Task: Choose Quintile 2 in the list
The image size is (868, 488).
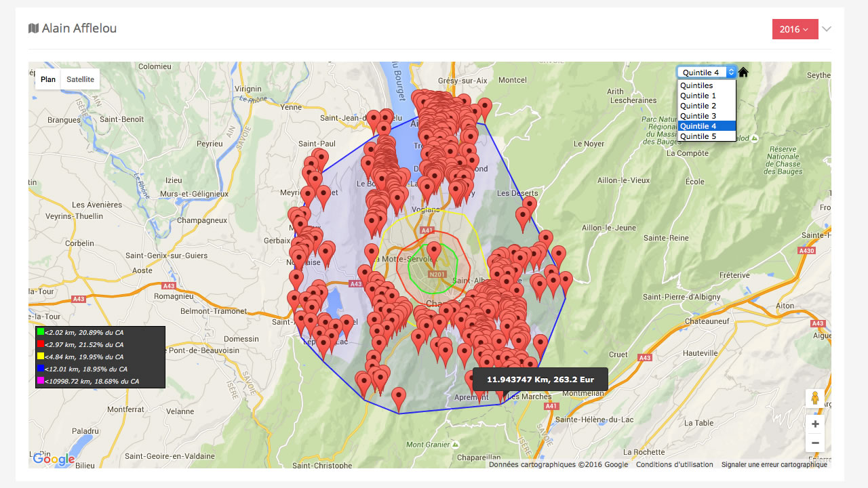Action: 707,106
